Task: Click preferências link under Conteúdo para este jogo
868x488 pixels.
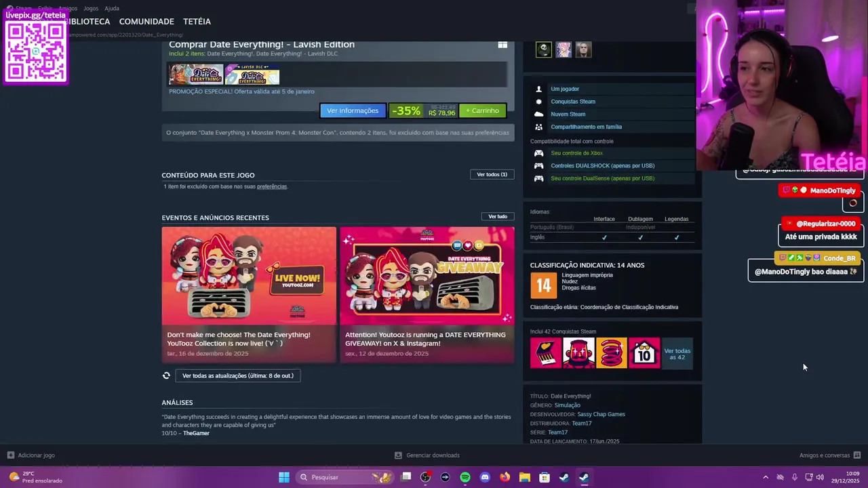Action: (x=272, y=186)
